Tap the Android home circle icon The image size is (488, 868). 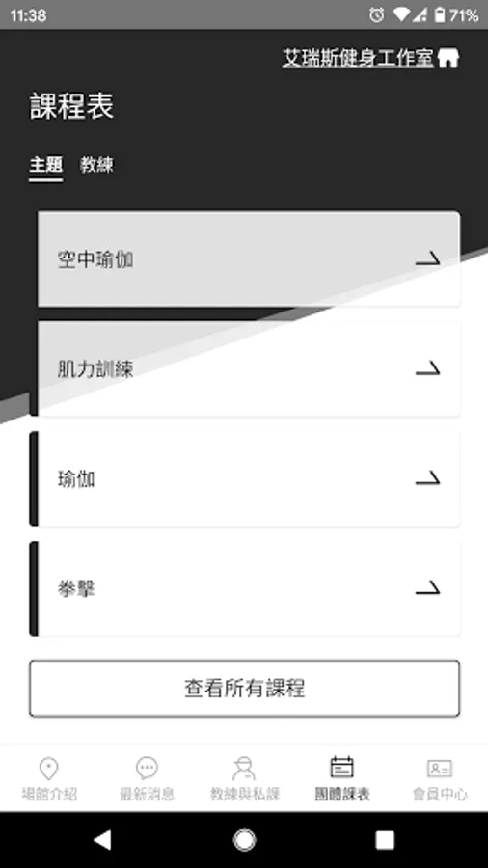[244, 840]
